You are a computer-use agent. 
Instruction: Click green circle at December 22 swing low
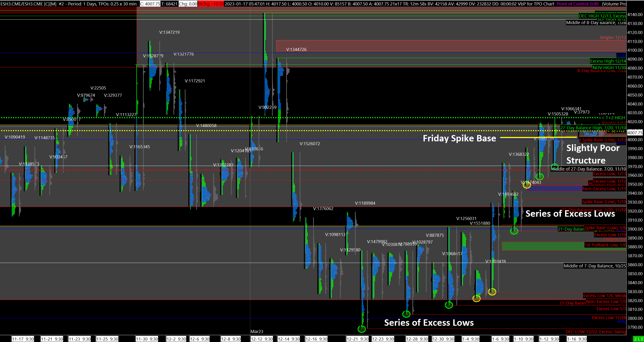pyautogui.click(x=362, y=329)
